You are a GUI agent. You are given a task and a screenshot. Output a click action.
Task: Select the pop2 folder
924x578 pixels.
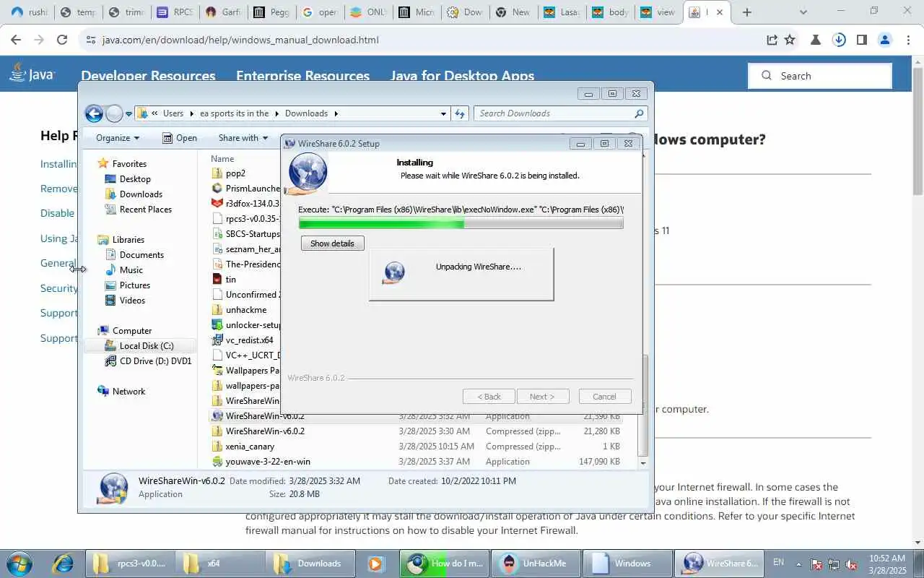click(x=235, y=173)
